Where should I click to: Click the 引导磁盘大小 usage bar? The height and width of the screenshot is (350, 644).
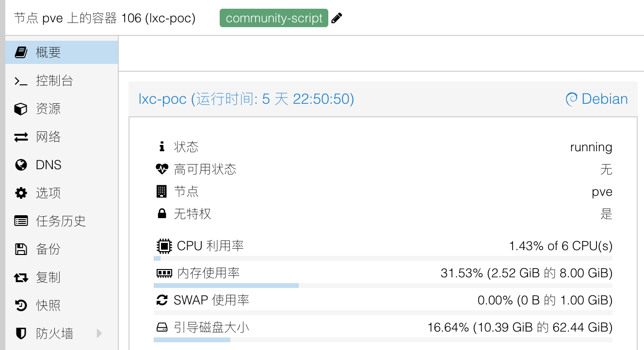click(x=383, y=340)
